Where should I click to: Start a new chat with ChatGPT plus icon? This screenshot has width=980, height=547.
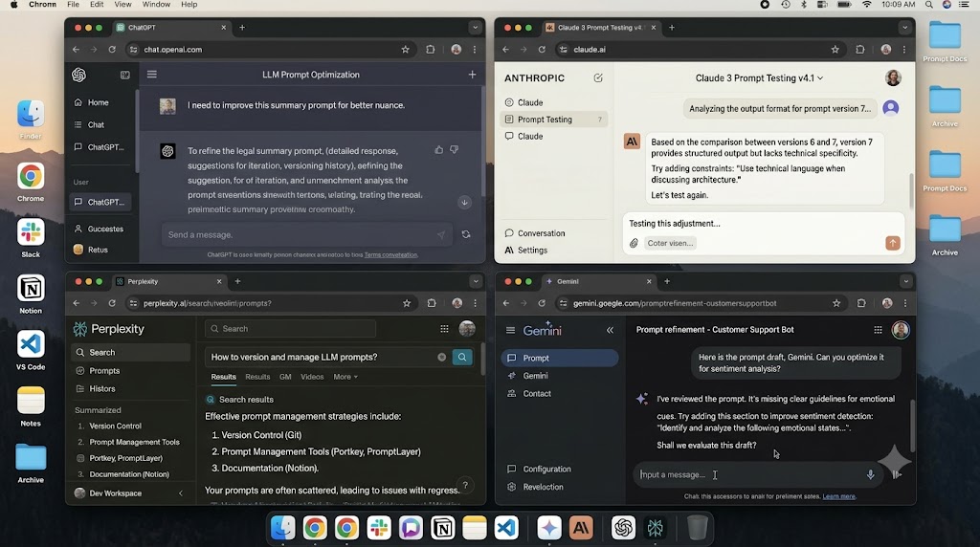472,75
